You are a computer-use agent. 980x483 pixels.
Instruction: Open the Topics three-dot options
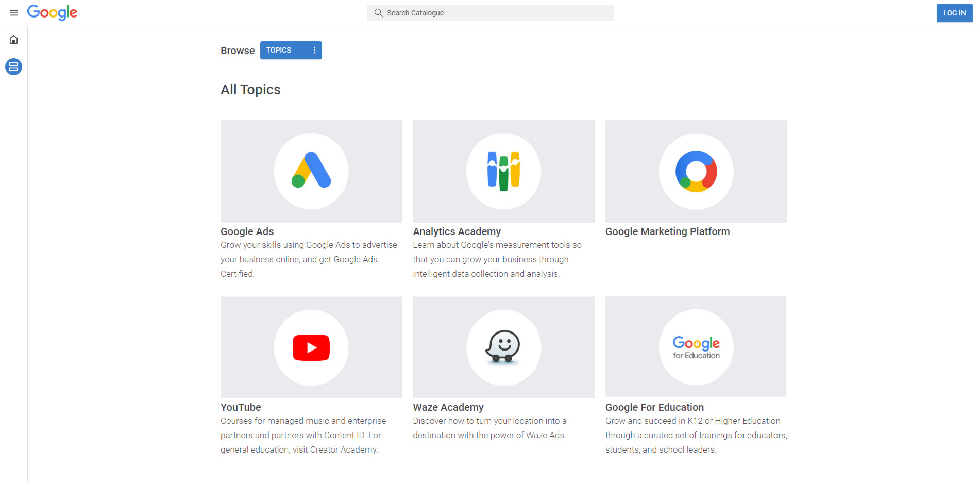click(314, 51)
